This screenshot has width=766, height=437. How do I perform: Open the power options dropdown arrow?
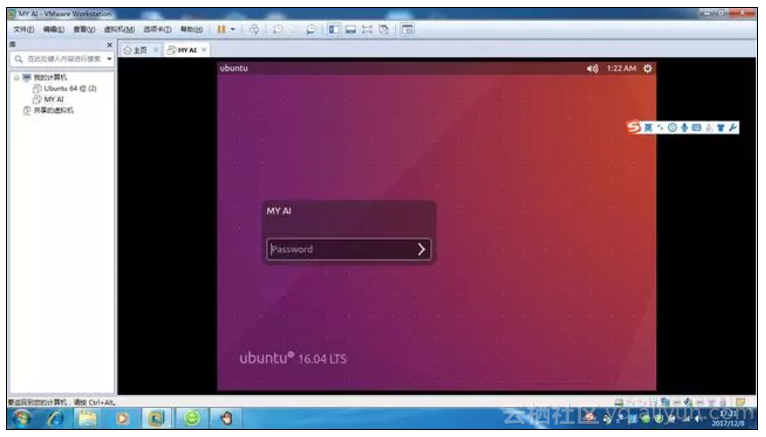coord(233,30)
